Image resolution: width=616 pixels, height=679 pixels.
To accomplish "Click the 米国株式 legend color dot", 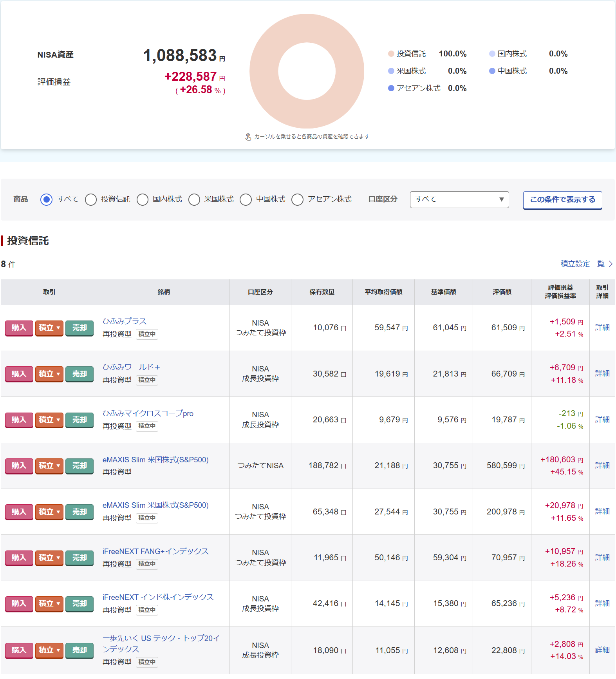I will (x=391, y=71).
